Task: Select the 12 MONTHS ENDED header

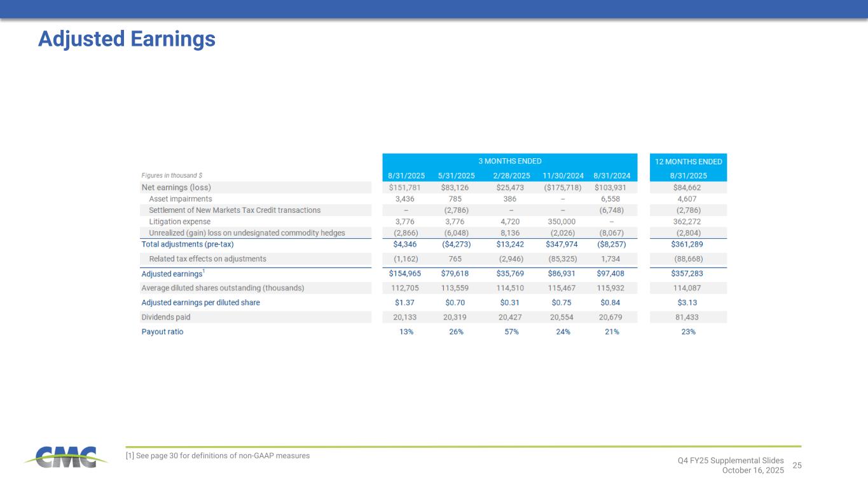Action: [688, 161]
